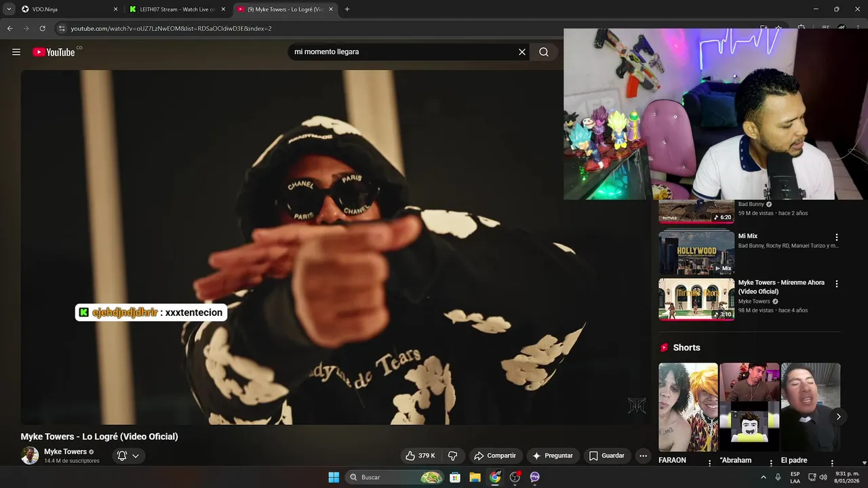Viewport: 868px width, 488px height.
Task: Dislike the video with thumbs down
Action: click(453, 455)
